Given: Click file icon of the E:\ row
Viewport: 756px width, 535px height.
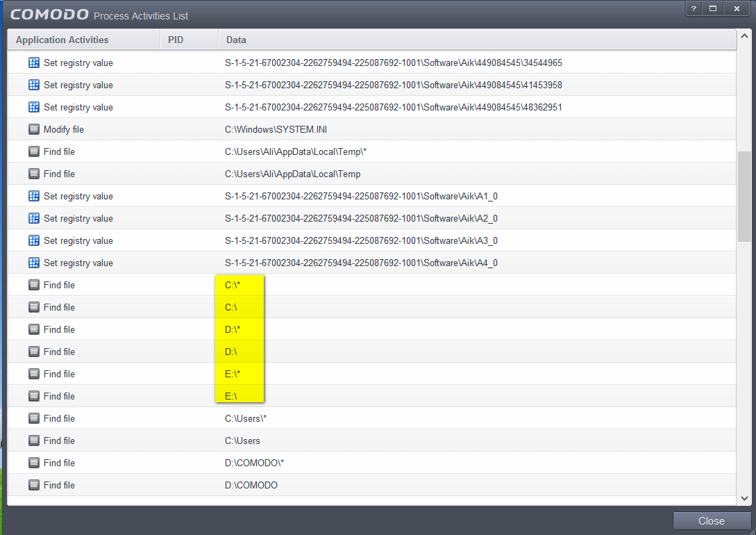Looking at the screenshot, I should 34,395.
